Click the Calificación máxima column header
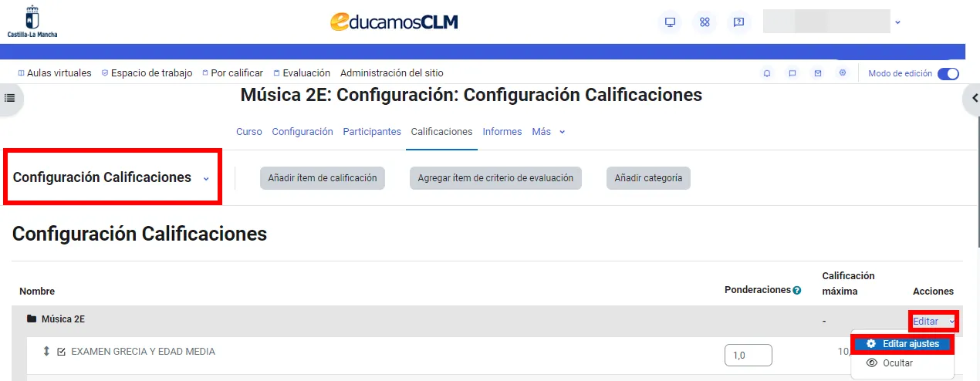This screenshot has height=381, width=980. (849, 283)
